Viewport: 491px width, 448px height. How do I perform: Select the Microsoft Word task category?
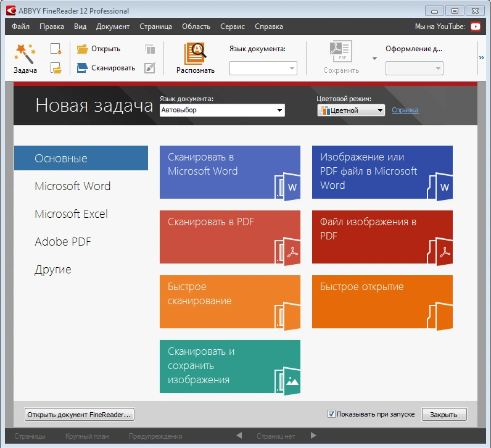click(x=73, y=186)
